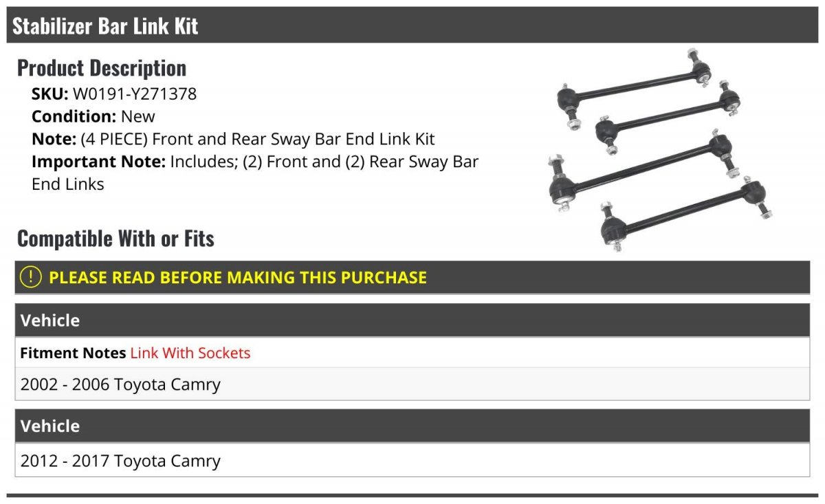Screen dimensions: 825x504
Task: Click the "End Links" text under Important Note
Action: pyautogui.click(x=68, y=184)
